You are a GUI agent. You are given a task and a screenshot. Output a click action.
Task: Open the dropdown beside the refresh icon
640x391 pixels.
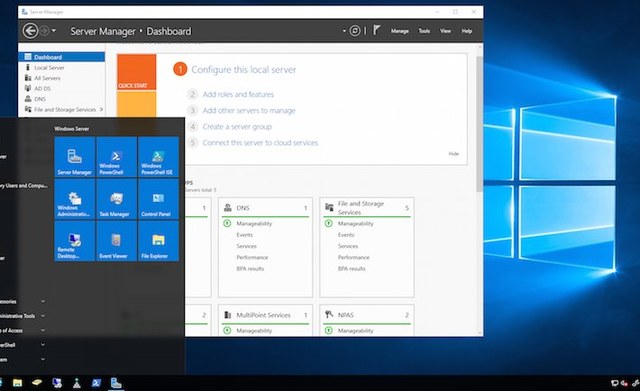coord(344,31)
